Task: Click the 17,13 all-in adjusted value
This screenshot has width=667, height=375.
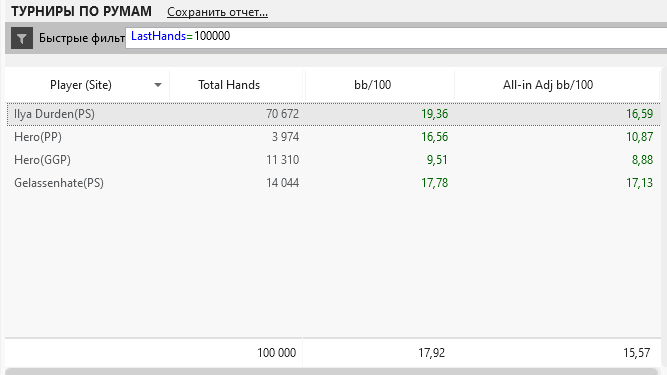Action: tap(639, 183)
